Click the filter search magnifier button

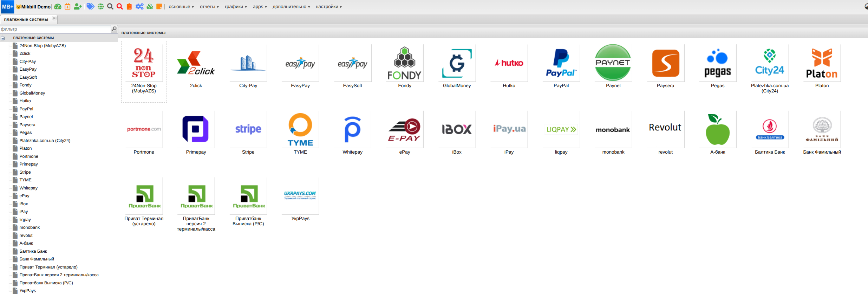114,29
